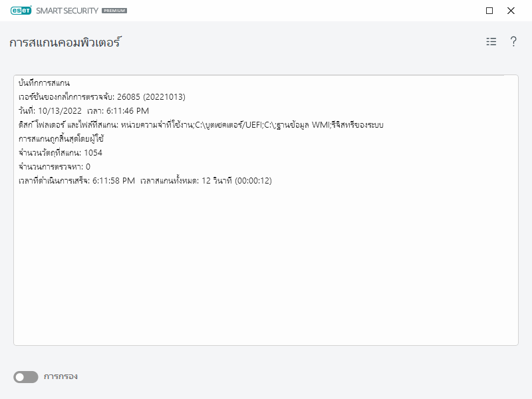
Task: Click the Premium badge beside the ESET logo
Action: [112, 11]
